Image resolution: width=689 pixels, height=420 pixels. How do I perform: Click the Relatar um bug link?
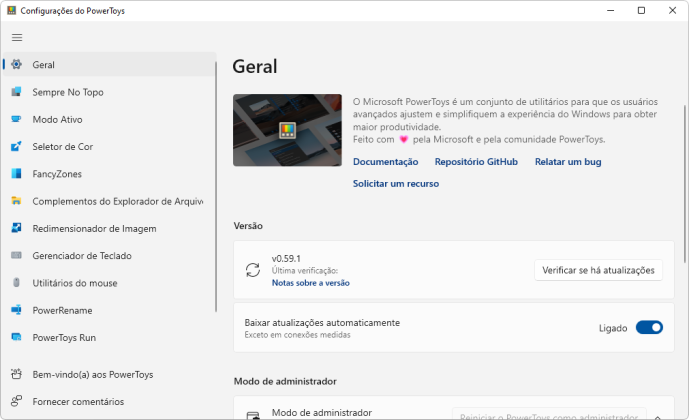(568, 162)
